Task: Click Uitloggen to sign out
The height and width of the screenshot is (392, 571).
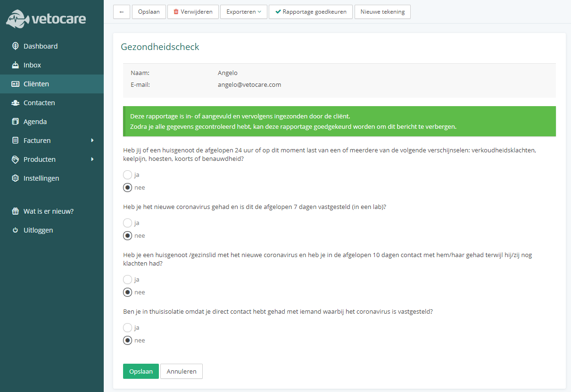Action: click(52, 230)
